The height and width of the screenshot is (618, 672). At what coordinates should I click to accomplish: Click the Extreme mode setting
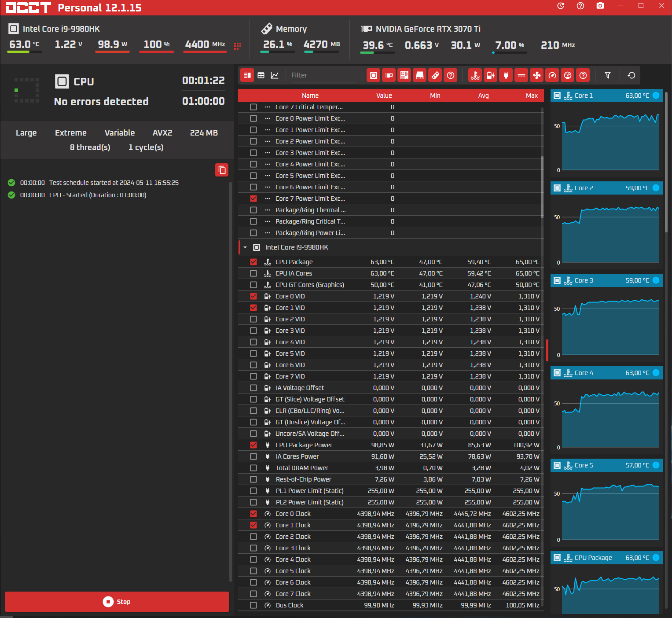(71, 133)
